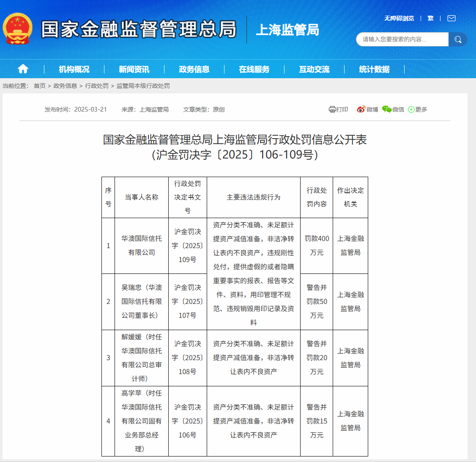Click 监管局本级行政处罚 breadcrumb
This screenshot has height=462, width=476.
tap(143, 86)
